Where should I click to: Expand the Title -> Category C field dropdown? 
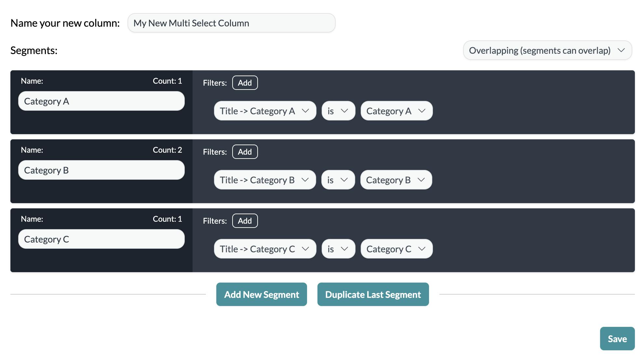(x=264, y=248)
